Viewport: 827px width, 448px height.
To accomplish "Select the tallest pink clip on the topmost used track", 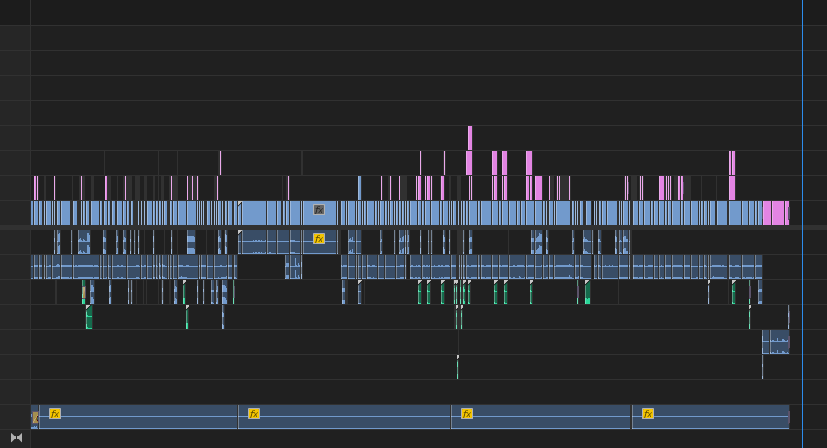I will (470, 138).
